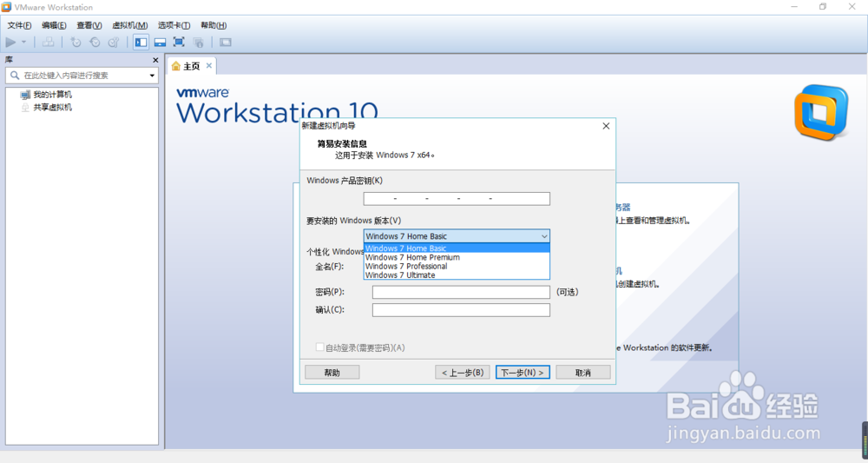Toggle 自动登录(需要密码) checkbox

320,347
